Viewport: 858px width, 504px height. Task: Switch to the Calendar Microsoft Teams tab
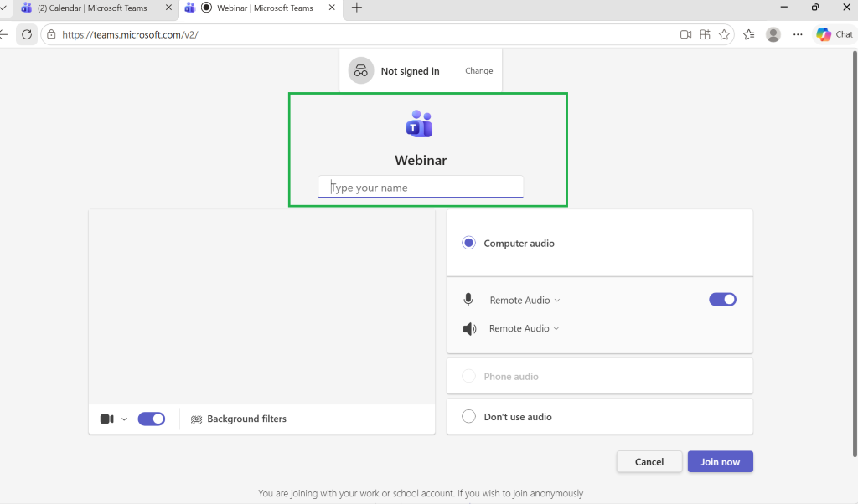tap(91, 8)
